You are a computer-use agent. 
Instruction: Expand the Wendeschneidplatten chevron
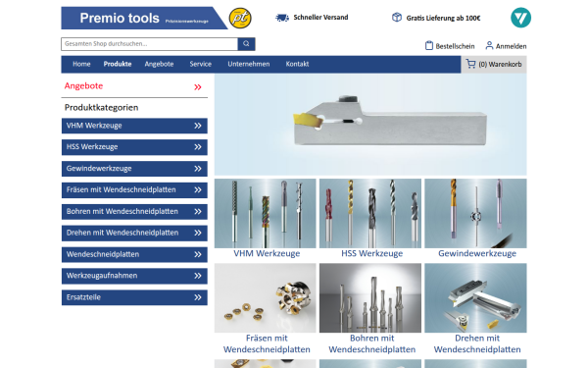(198, 254)
